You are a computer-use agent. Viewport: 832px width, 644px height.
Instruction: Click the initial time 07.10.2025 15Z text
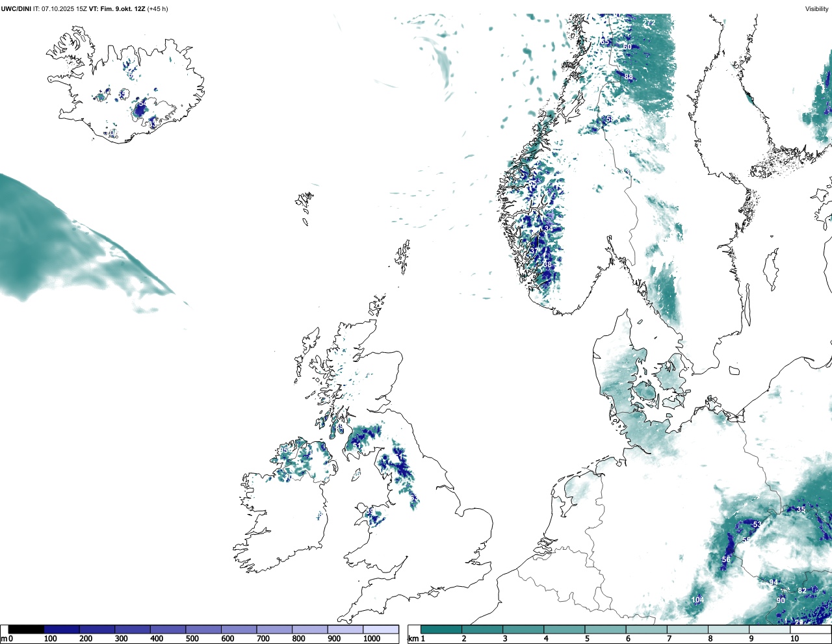coord(65,9)
